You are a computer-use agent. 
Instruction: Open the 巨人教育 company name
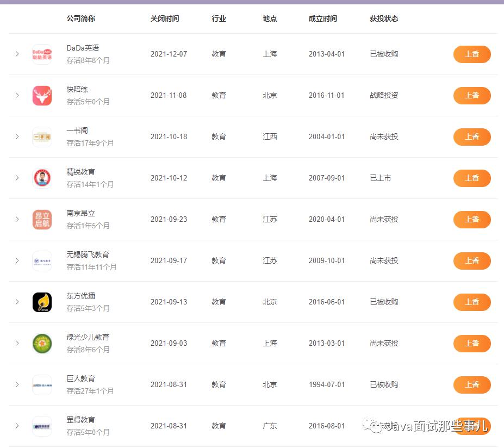coord(80,378)
